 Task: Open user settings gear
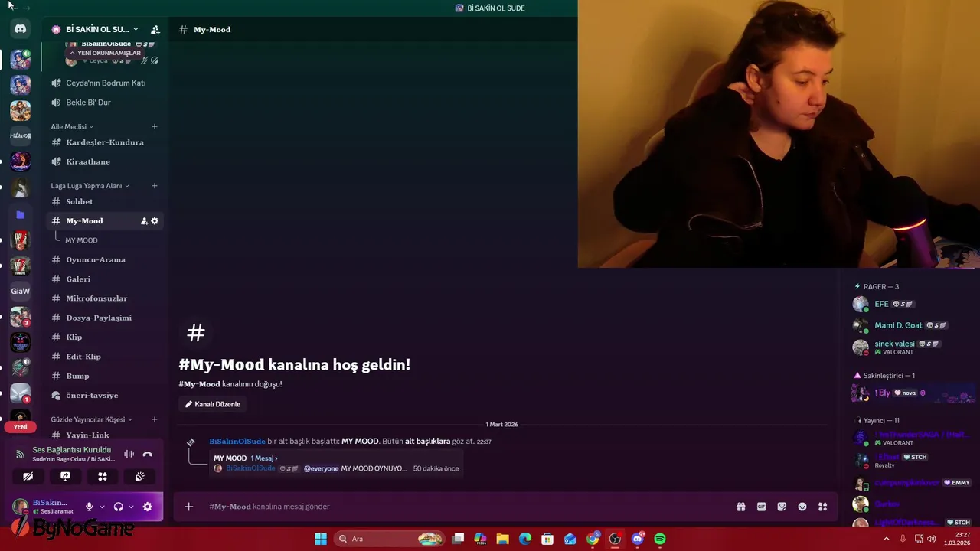click(148, 507)
